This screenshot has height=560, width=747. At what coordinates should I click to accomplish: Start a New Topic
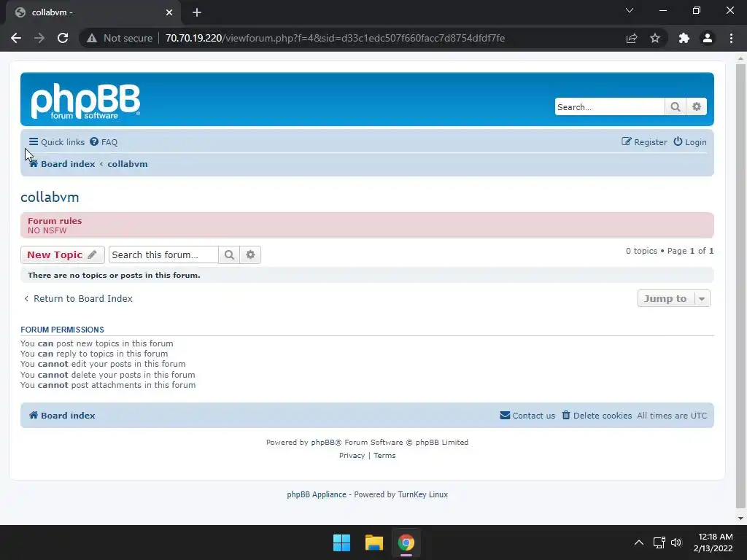click(63, 254)
